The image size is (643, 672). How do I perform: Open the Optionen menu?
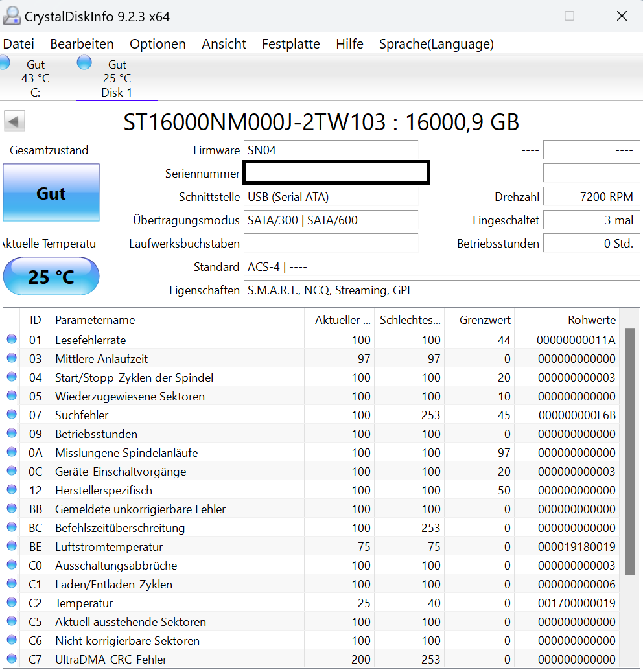pyautogui.click(x=158, y=44)
